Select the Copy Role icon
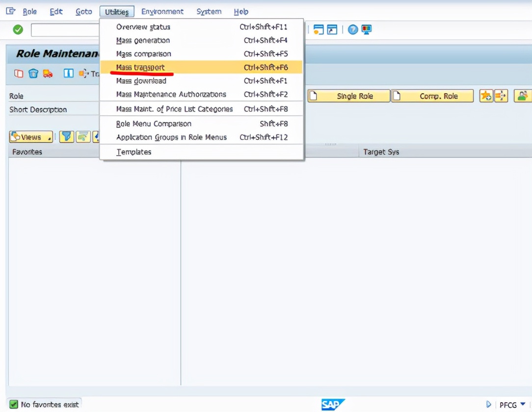532x412 pixels. coord(19,73)
